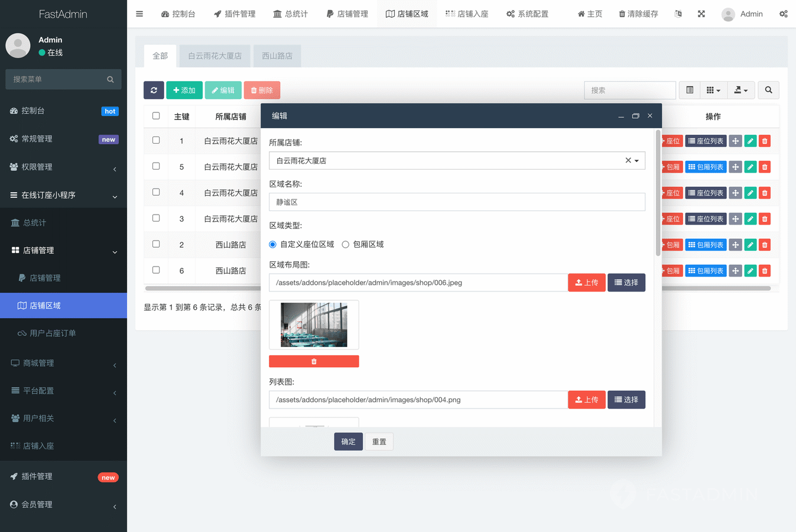Image resolution: width=796 pixels, height=532 pixels.
Task: Click the fullscreen icon in top bar
Action: point(701,14)
